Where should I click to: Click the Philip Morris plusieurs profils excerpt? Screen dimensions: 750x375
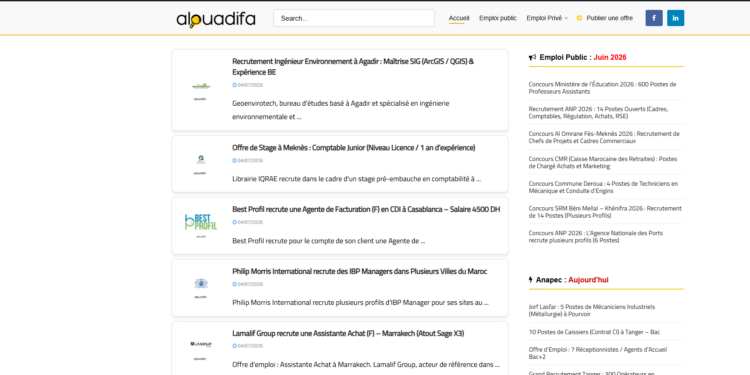coord(360,302)
